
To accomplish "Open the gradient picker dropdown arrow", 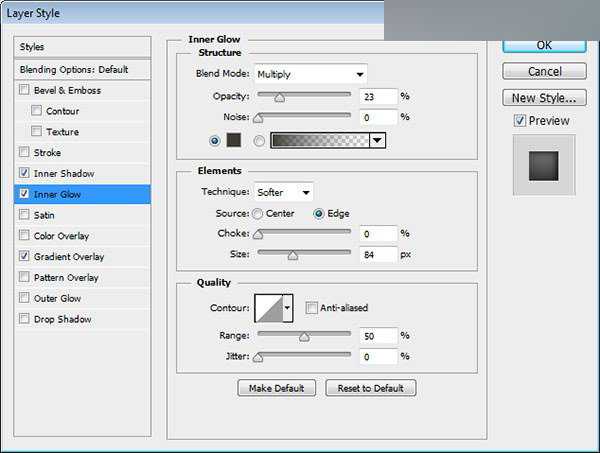I will 377,141.
